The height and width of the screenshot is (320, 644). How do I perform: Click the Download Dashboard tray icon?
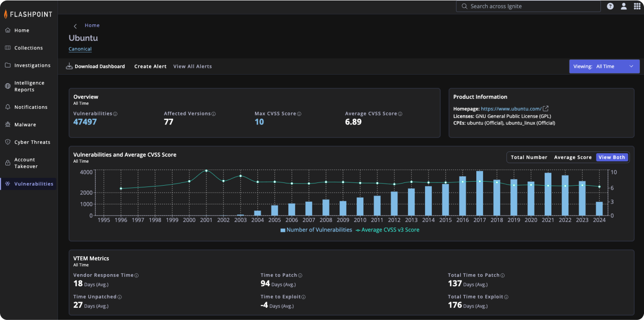(69, 67)
